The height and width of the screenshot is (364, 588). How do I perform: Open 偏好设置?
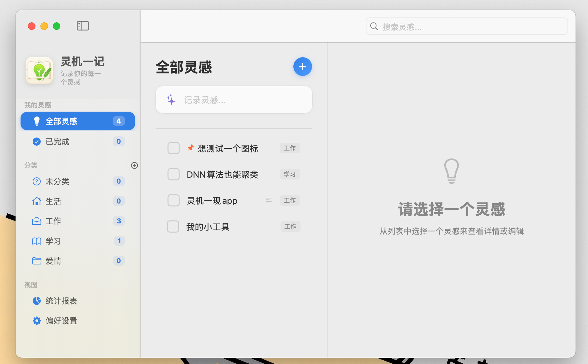click(x=61, y=321)
